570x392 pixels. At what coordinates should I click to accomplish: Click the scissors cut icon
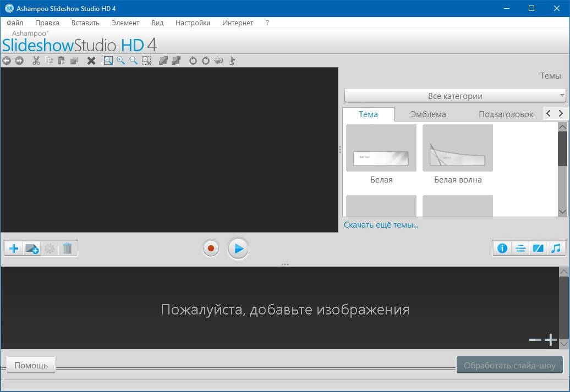36,60
